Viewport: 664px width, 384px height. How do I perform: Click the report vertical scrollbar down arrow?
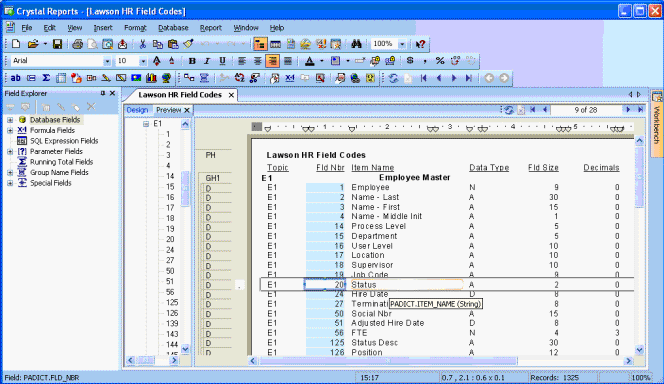pyautogui.click(x=639, y=350)
